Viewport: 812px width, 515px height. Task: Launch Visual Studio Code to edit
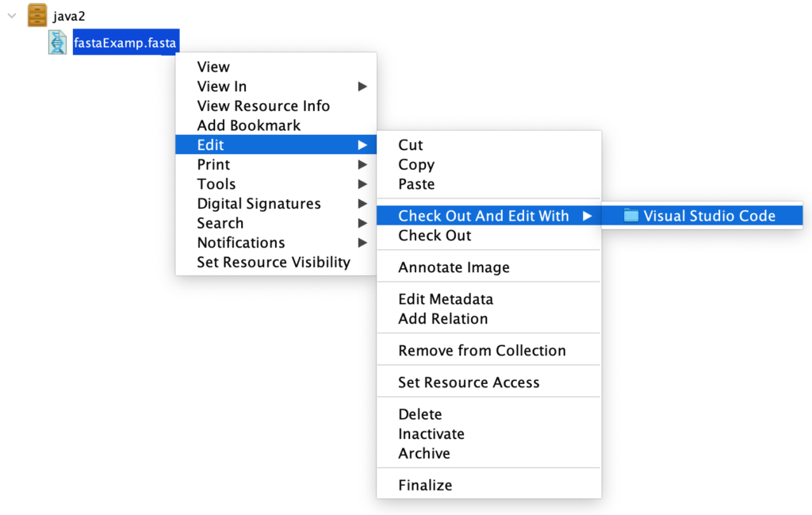[709, 216]
